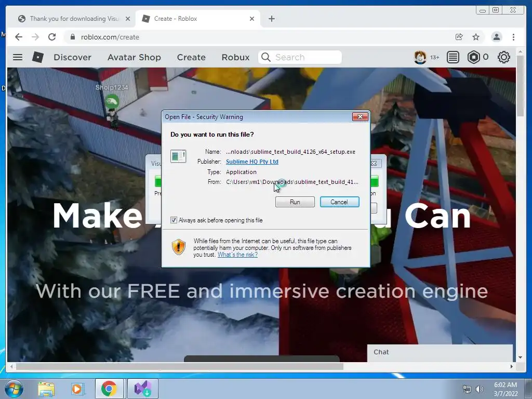
Task: Open the taskbar clock showing 6:02 AM
Action: click(x=506, y=389)
